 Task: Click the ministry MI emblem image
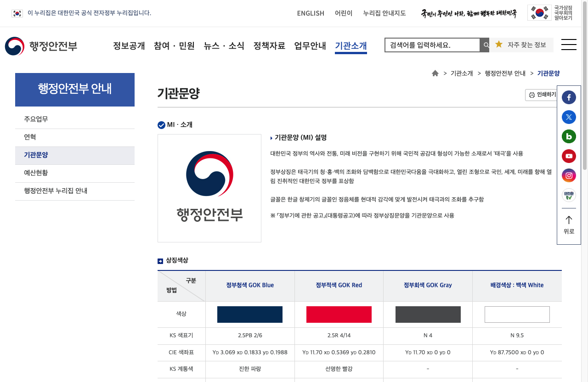pos(209,188)
